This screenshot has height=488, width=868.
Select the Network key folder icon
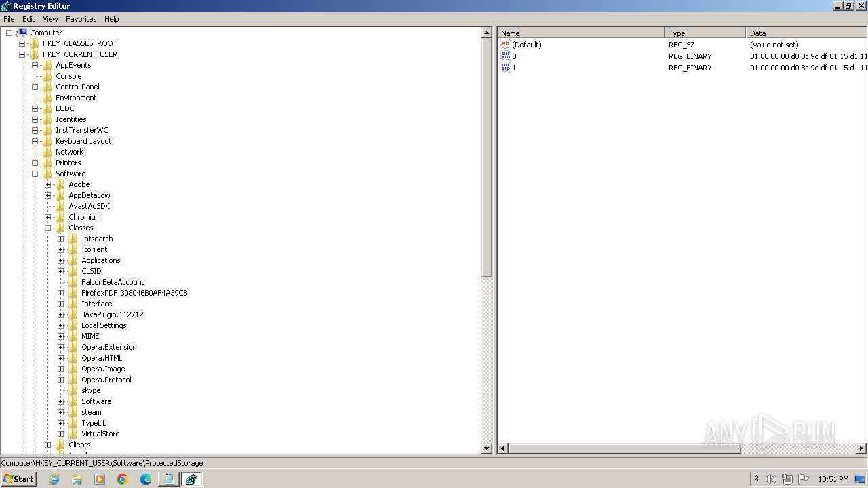pyautogui.click(x=47, y=152)
